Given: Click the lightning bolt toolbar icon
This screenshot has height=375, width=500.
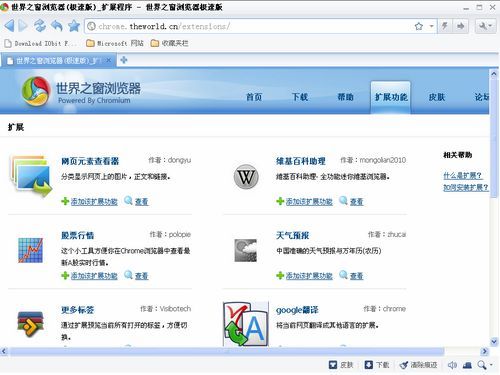Looking at the screenshot, I should 444,26.
